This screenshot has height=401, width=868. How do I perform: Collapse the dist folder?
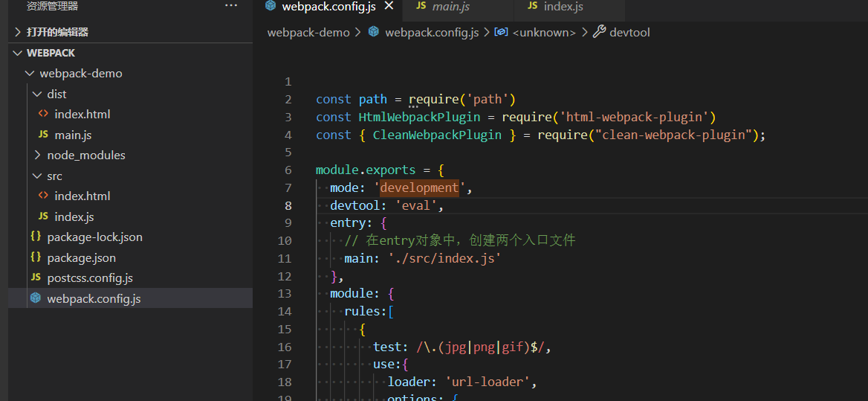click(x=38, y=94)
